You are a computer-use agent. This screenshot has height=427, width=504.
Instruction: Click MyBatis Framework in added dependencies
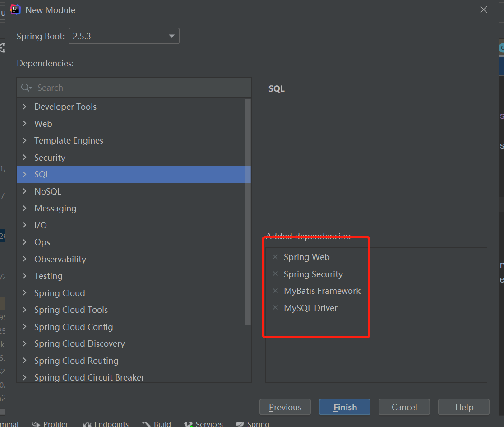322,291
